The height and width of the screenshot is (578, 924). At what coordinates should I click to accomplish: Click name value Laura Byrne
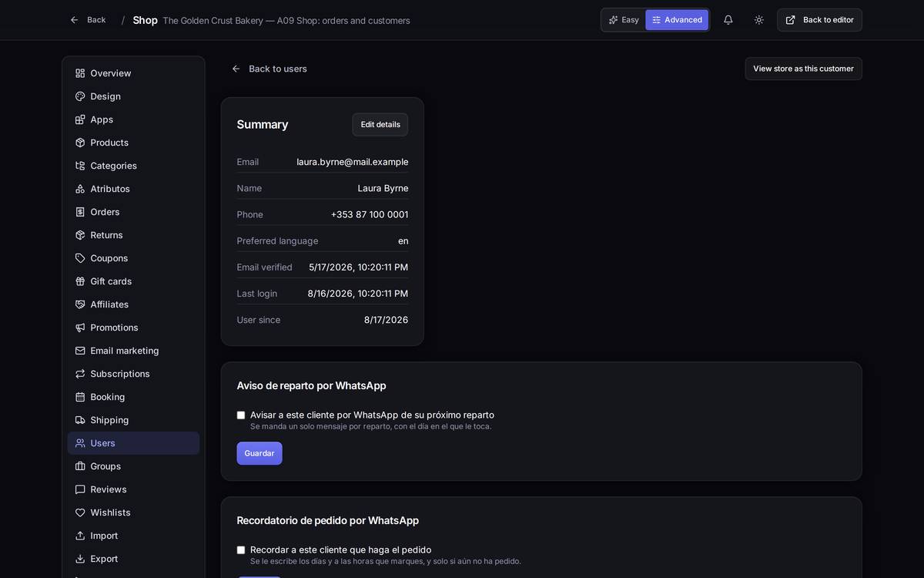pos(383,188)
